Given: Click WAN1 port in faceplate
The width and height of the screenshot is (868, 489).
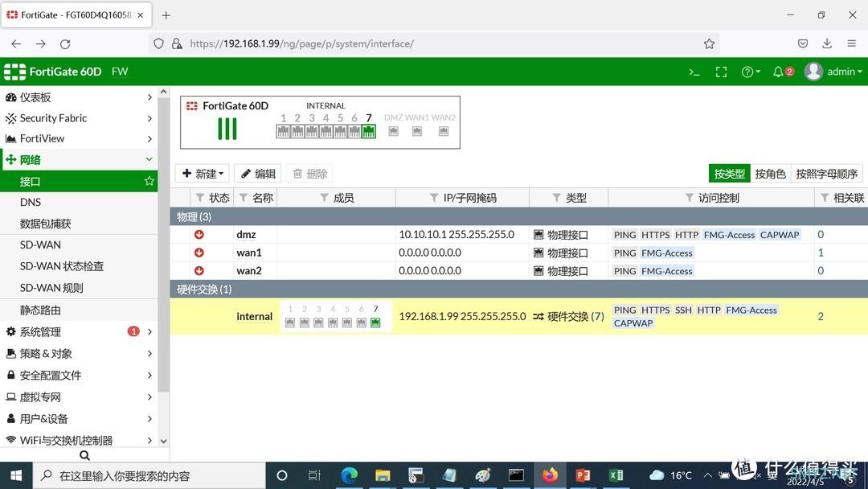Looking at the screenshot, I should point(417,131).
